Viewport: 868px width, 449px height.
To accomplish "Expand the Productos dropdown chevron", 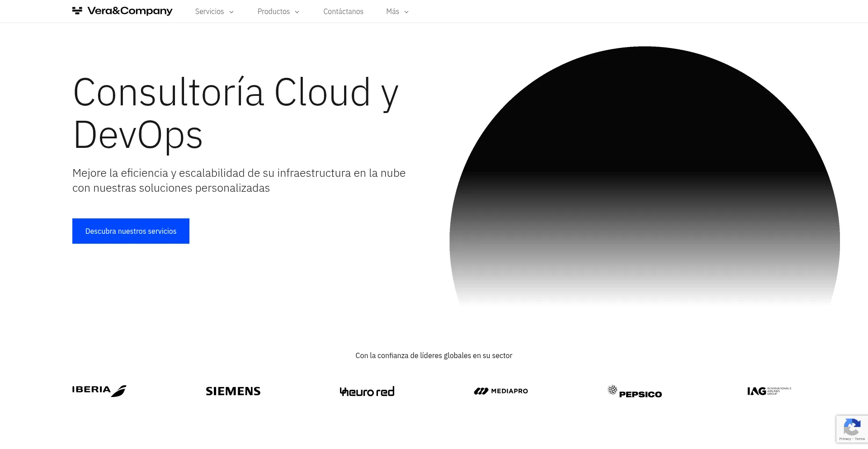I will (297, 12).
